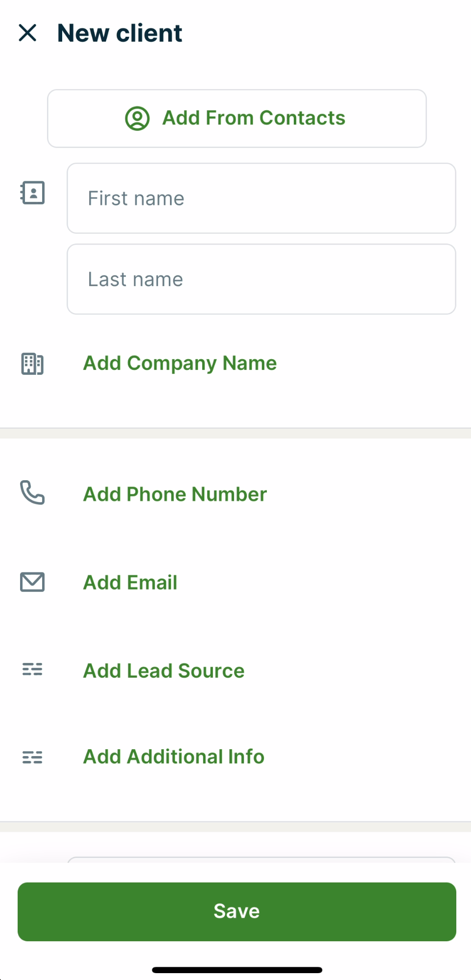Save the new client

pos(237,911)
